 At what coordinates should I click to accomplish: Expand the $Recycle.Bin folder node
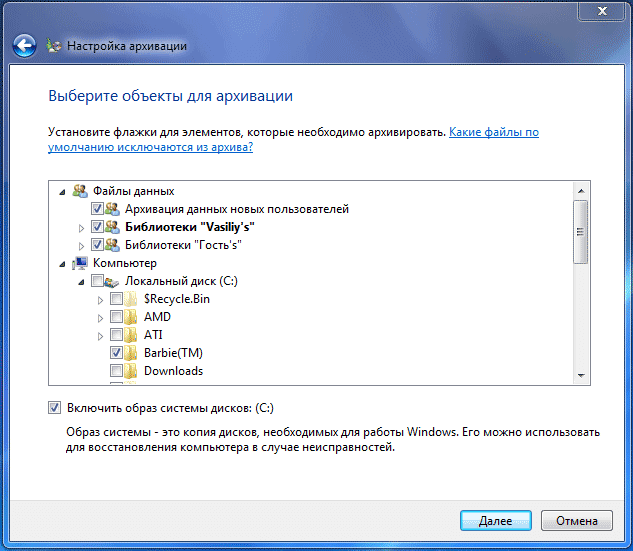coord(100,299)
